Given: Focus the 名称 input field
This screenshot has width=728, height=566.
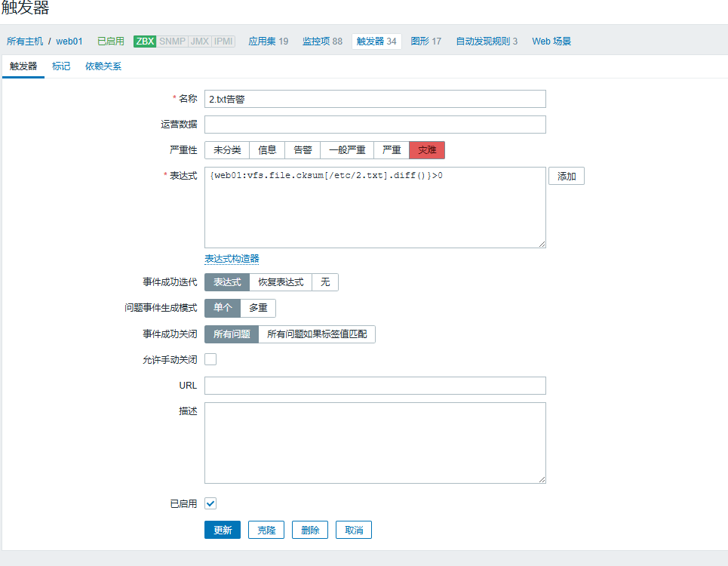Looking at the screenshot, I should pyautogui.click(x=375, y=99).
